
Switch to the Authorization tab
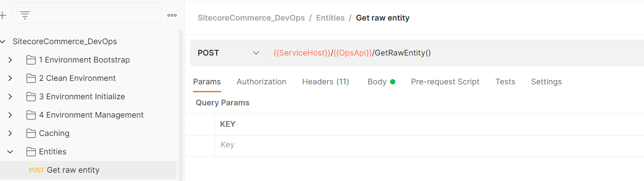[261, 82]
